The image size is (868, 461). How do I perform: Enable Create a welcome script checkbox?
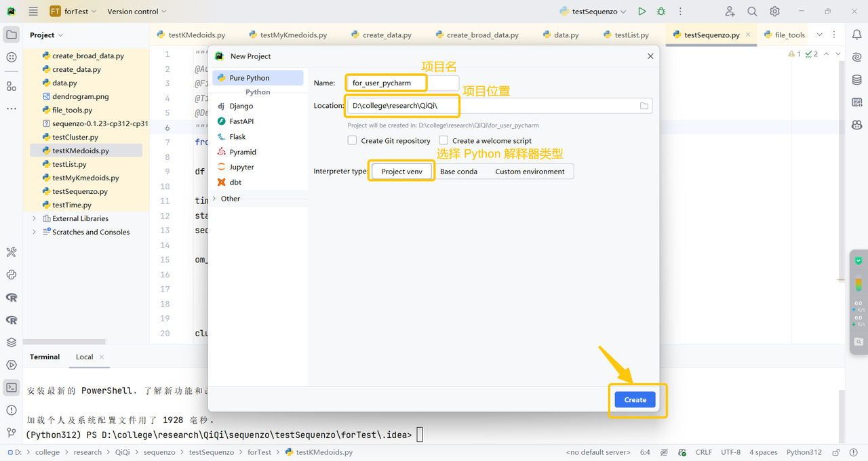443,140
